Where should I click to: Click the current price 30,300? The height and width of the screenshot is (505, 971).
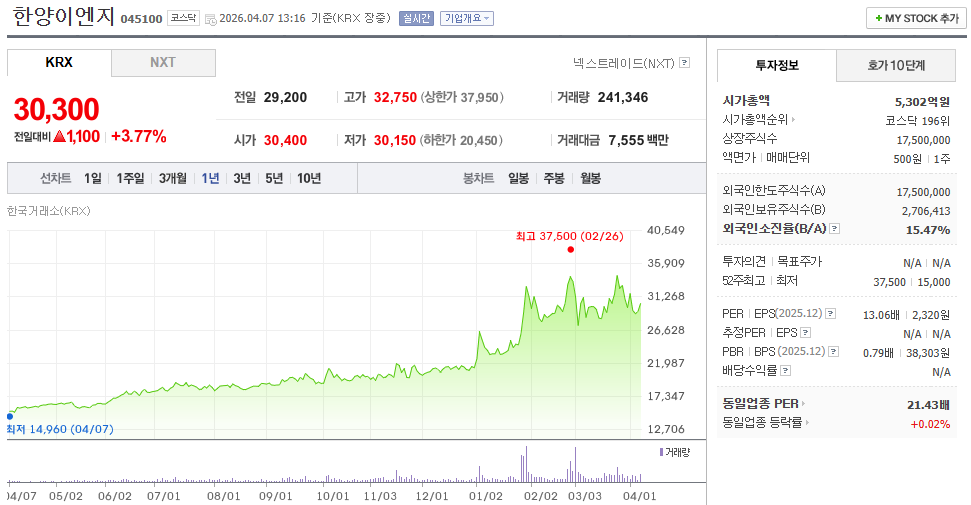coord(56,110)
